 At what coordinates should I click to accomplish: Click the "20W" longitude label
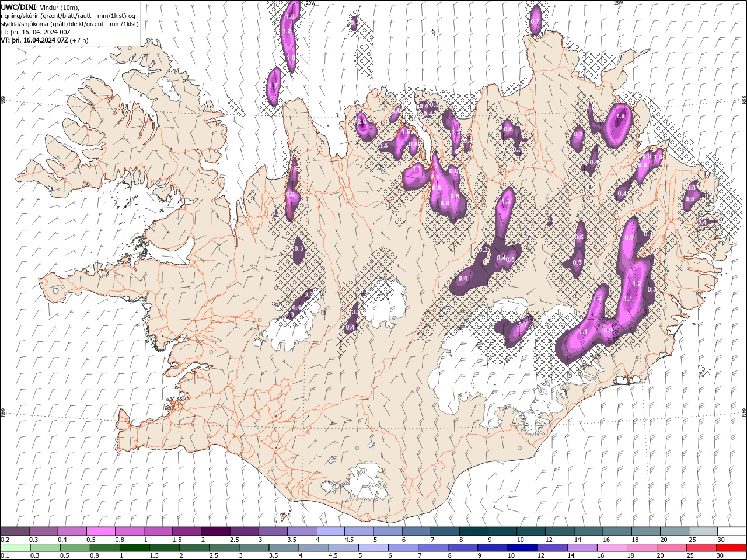point(310,3)
